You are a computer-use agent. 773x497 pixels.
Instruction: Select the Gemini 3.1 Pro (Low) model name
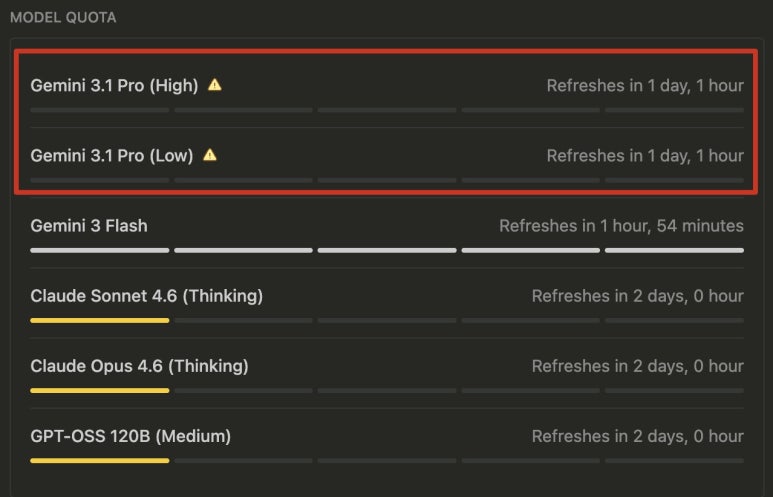[112, 155]
